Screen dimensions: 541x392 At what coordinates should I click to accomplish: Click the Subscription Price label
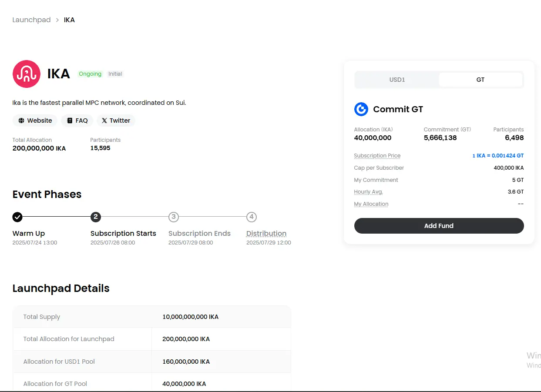(x=377, y=156)
